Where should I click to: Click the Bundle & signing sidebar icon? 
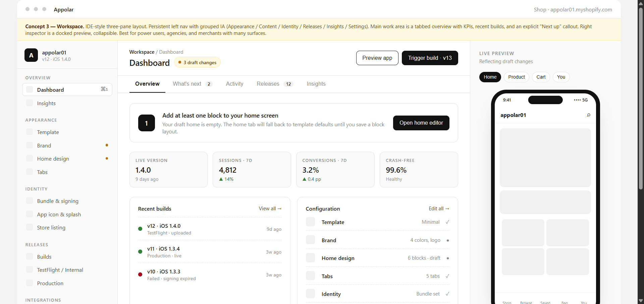point(30,201)
